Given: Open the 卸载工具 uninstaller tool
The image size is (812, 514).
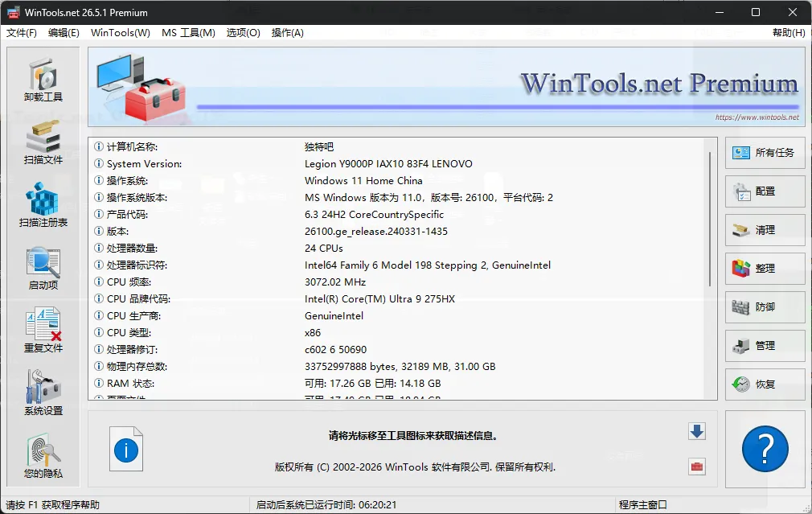Looking at the screenshot, I should [43, 80].
